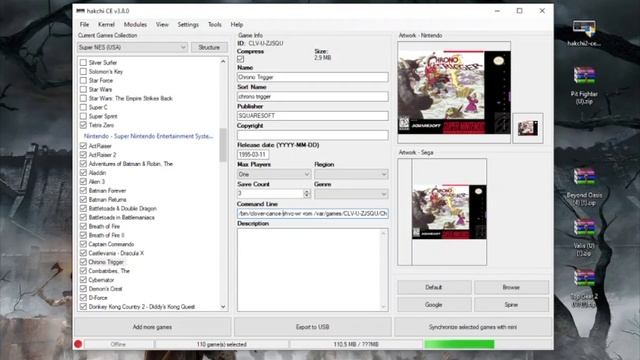640x360 pixels.
Task: Click the Google artwork search button
Action: [x=433, y=305]
